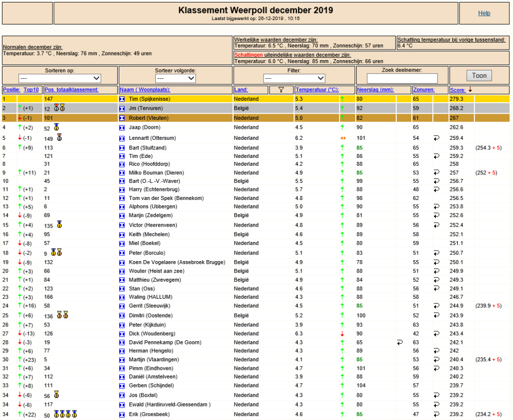Click the Toon button
Image resolution: width=513 pixels, height=420 pixels.
pos(479,76)
